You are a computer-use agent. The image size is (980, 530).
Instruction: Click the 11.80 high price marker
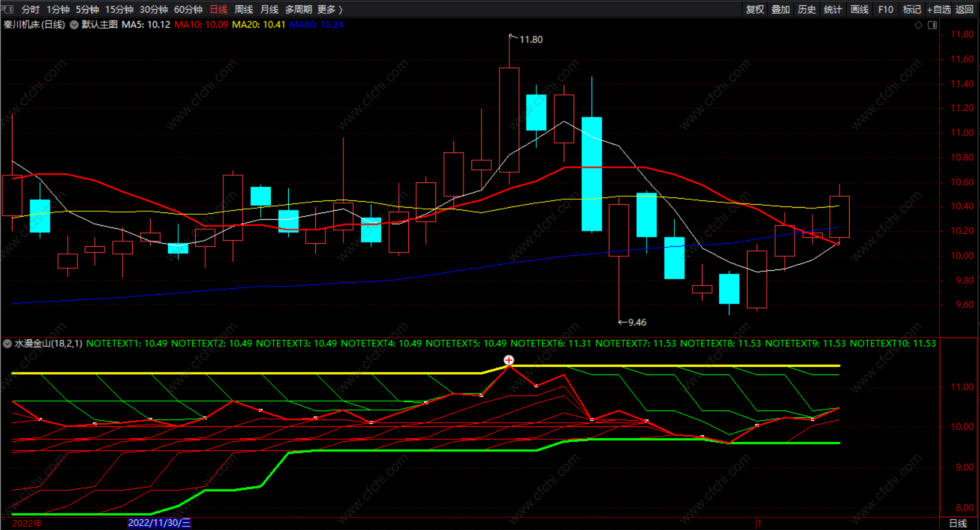(530, 40)
